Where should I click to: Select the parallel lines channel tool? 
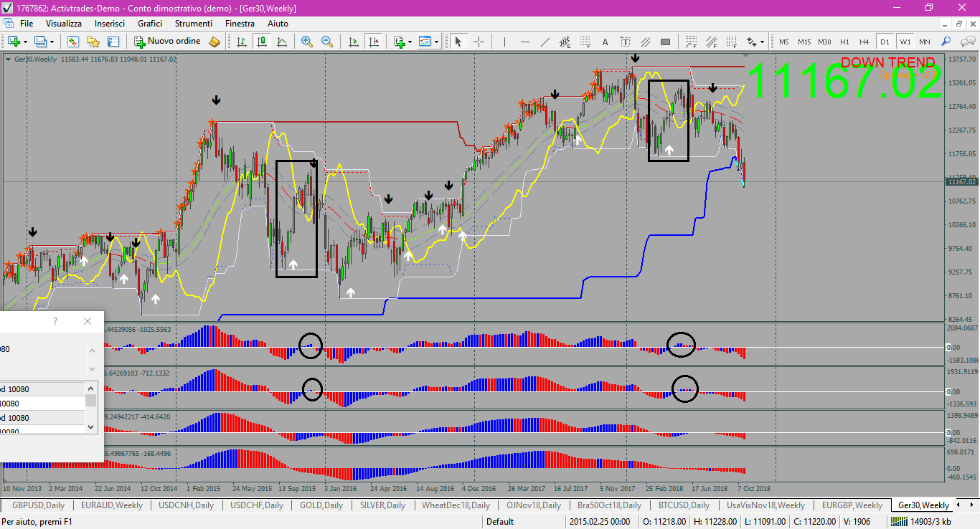coord(646,42)
